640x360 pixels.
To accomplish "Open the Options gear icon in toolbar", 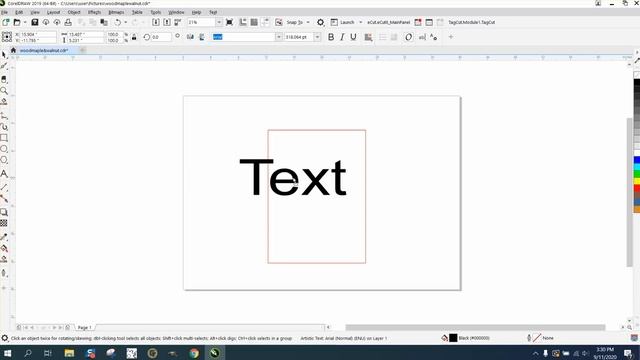I will coord(320,22).
